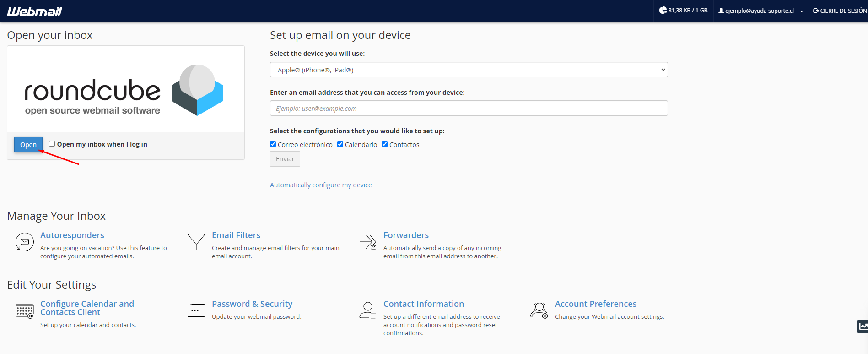Viewport: 868px width, 354px height.
Task: Click the Autoresponders envelope icon
Action: [x=25, y=241]
